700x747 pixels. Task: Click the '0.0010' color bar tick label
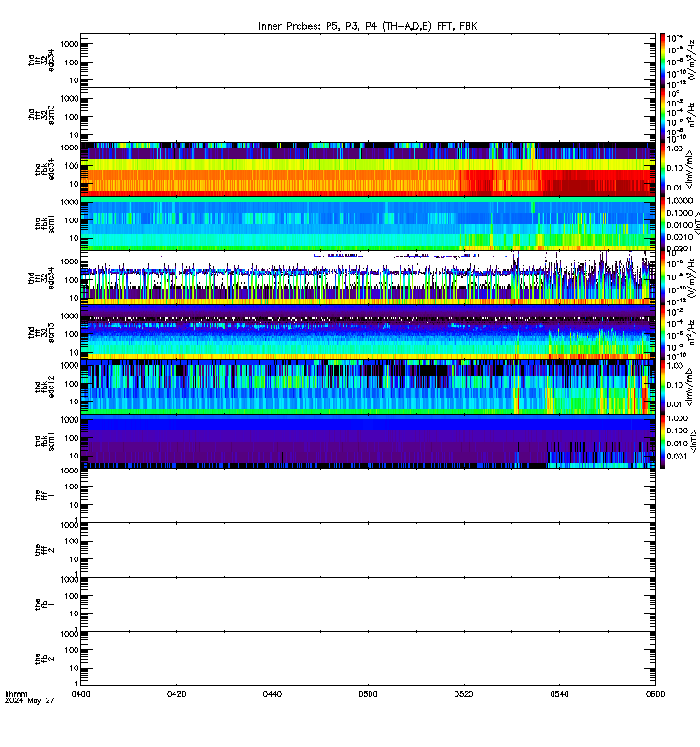pyautogui.click(x=679, y=237)
